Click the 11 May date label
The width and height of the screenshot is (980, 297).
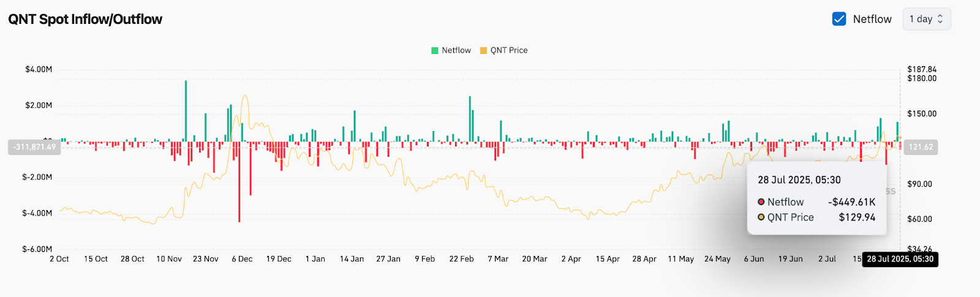point(681,259)
